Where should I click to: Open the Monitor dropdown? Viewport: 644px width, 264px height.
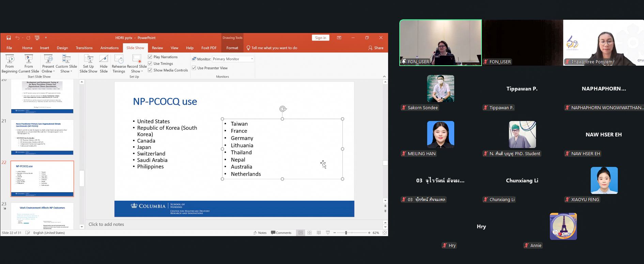coord(252,59)
